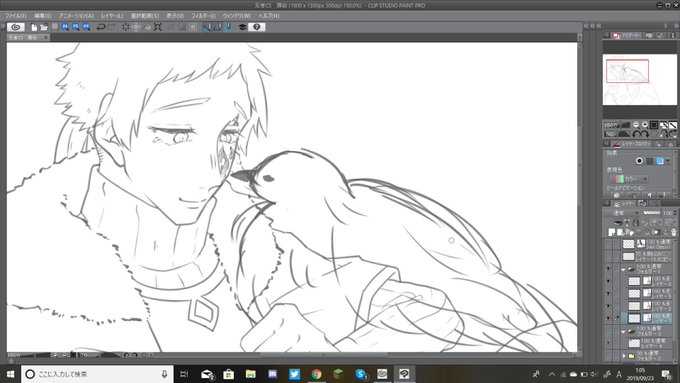680x383 pixels.
Task: Open フィルター(I) menu
Action: (x=203, y=16)
